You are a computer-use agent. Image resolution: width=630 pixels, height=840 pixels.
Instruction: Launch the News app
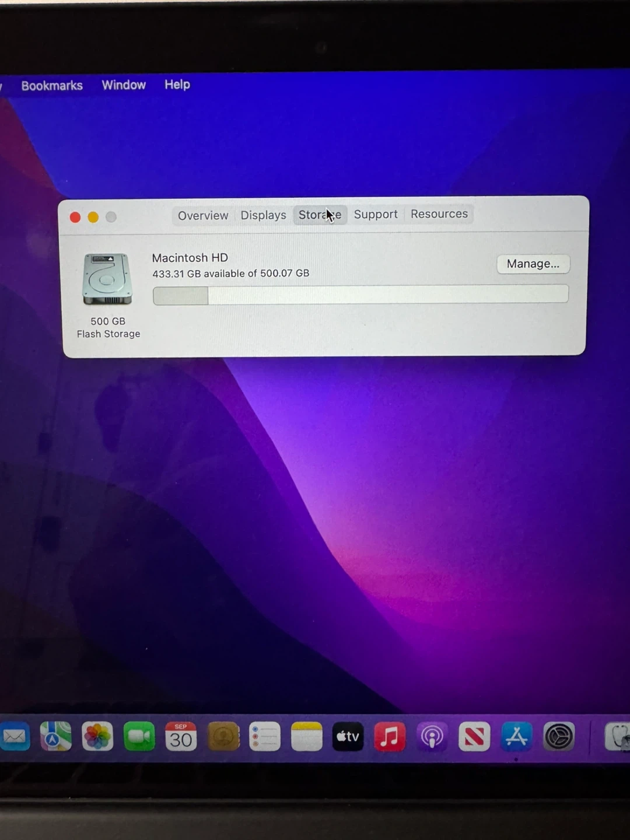474,737
